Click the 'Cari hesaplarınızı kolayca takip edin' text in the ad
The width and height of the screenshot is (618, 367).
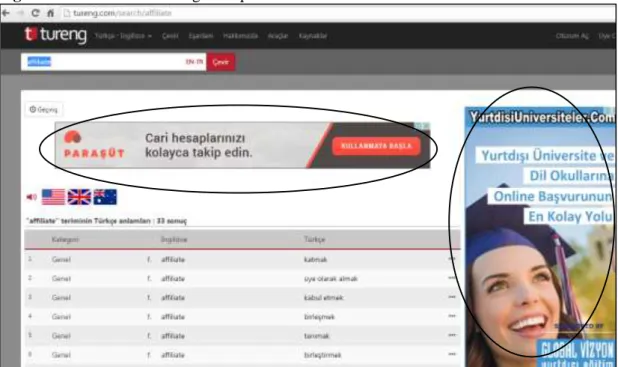click(x=199, y=145)
